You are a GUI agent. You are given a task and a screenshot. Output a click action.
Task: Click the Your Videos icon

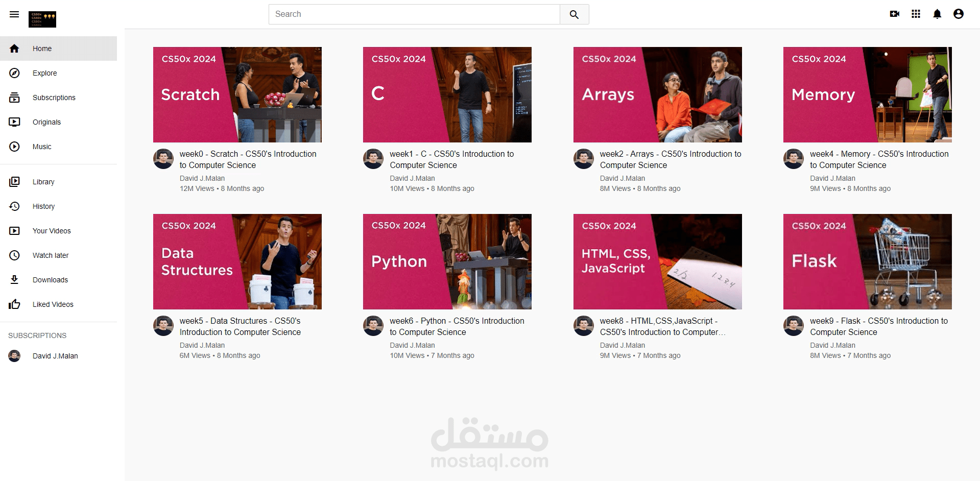click(x=14, y=231)
